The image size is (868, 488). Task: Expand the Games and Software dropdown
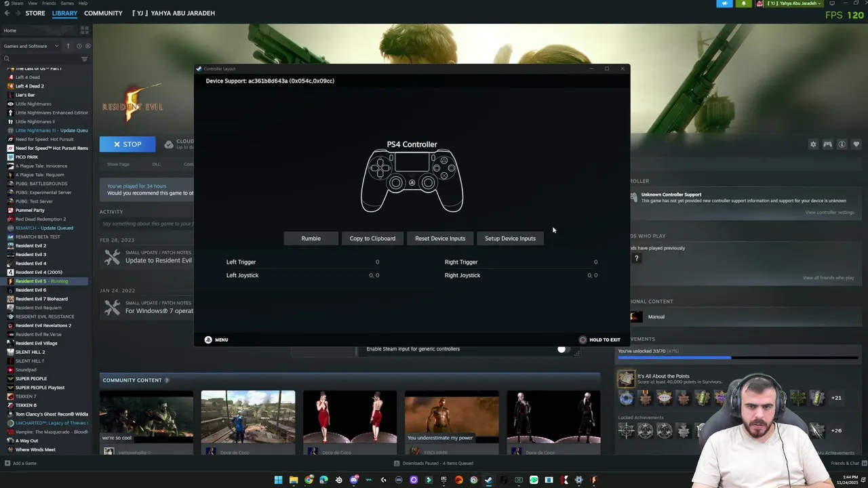click(31, 46)
